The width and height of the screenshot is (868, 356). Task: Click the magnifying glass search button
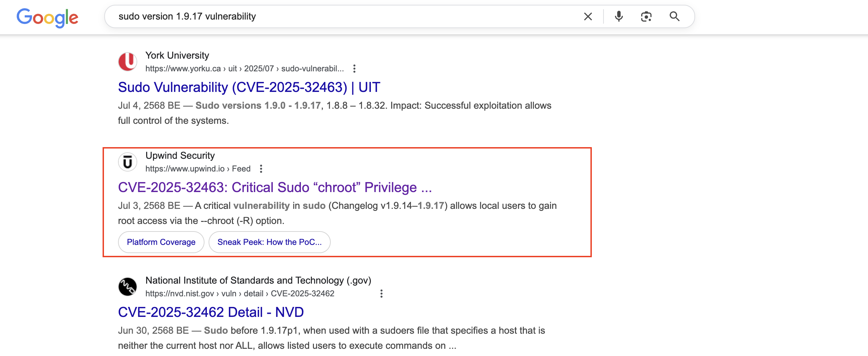(x=674, y=16)
